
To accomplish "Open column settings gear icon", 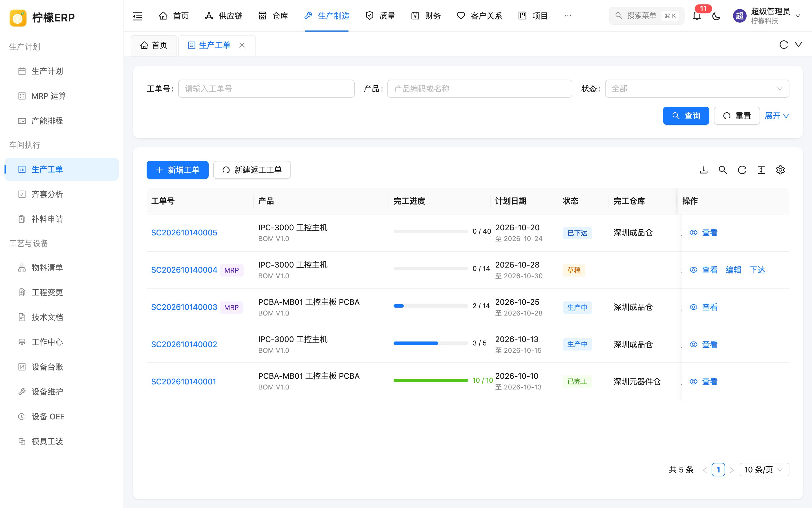I will click(x=780, y=170).
